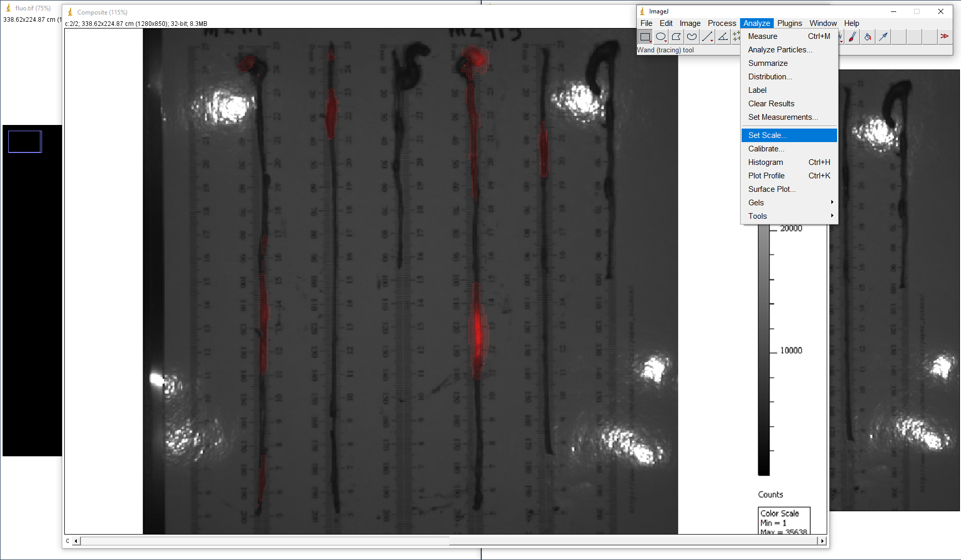Expand the Gels submenu
Image resolution: width=961 pixels, height=560 pixels.
(789, 203)
